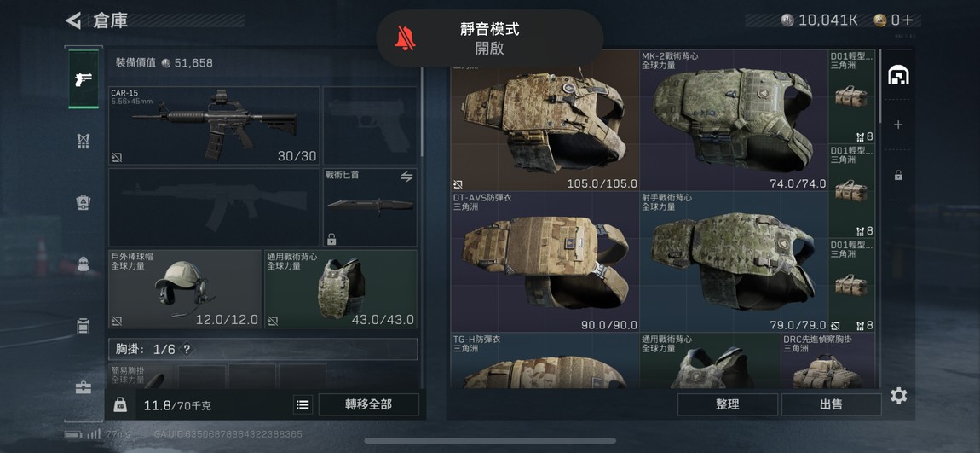Image resolution: width=980 pixels, height=453 pixels.
Task: Click the 轉移全部 button
Action: [x=368, y=405]
